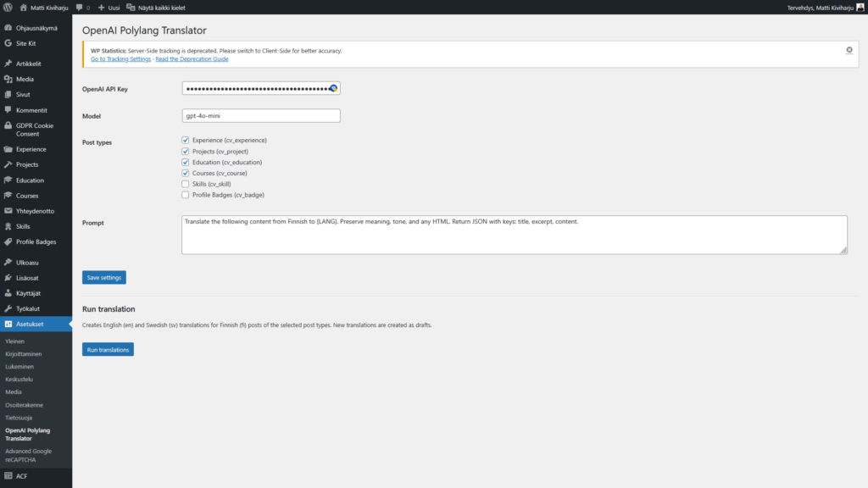This screenshot has height=488, width=868.
Task: Enable the Skills (cv_skill) checkbox
Action: click(186, 184)
